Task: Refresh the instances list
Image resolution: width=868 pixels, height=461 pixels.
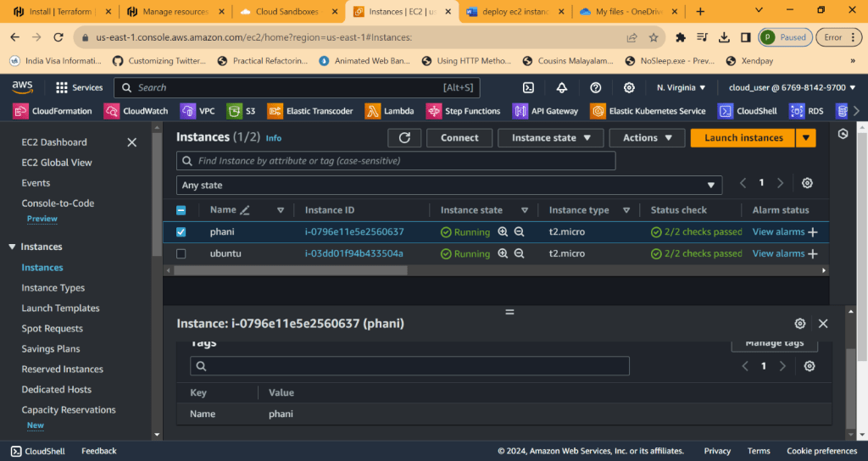Action: 404,138
